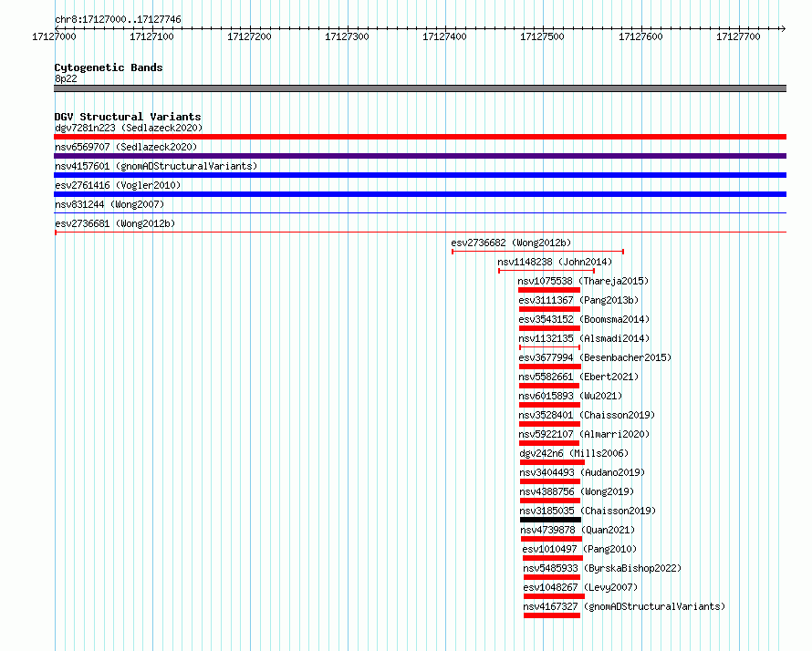Select the nsv831244 (Wong2007) label

(x=109, y=204)
